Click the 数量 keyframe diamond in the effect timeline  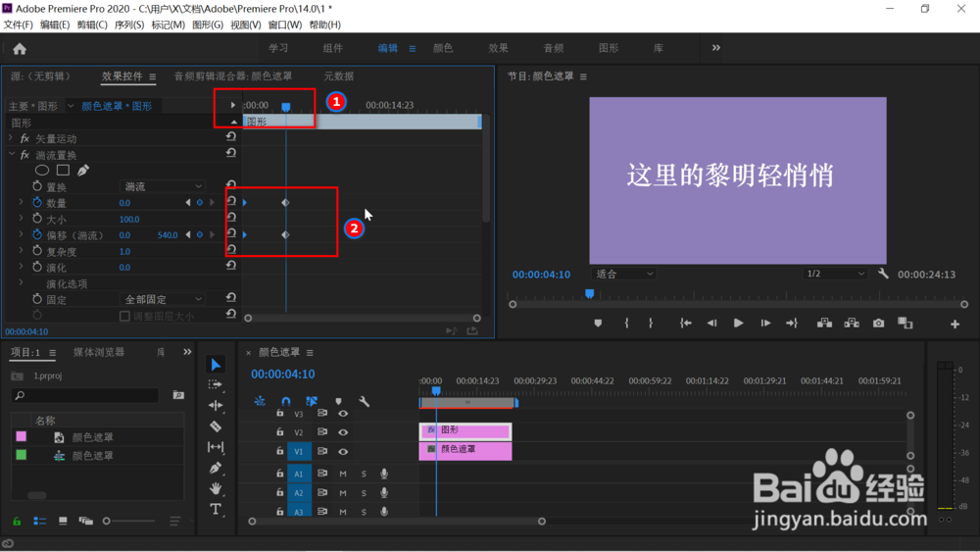pos(285,203)
